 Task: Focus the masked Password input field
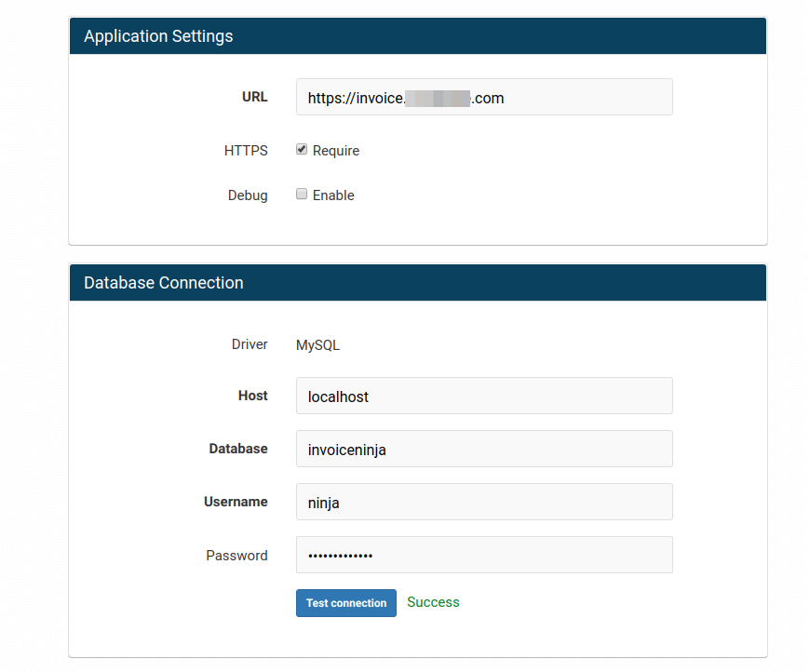[483, 556]
